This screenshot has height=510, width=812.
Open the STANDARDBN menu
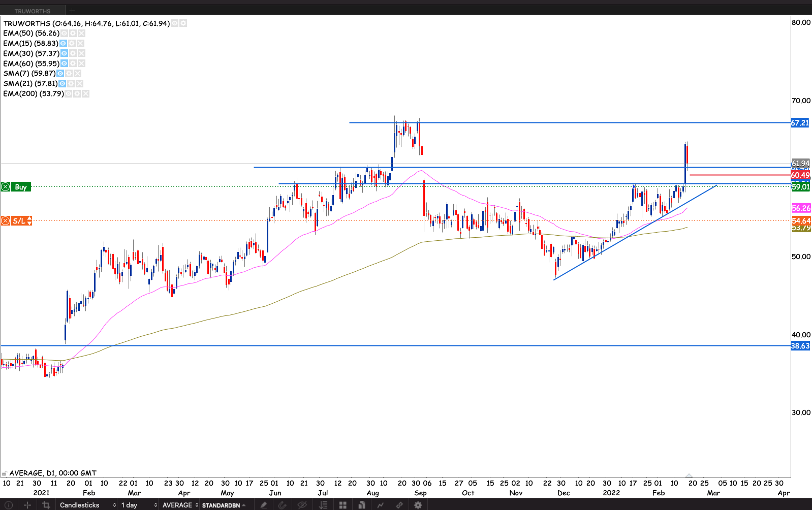click(x=224, y=505)
